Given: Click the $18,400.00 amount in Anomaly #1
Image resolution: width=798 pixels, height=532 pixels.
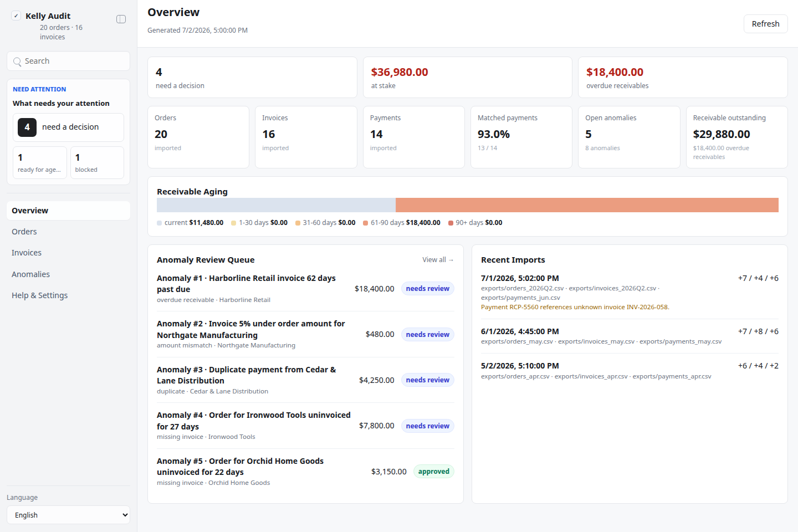Looking at the screenshot, I should [x=375, y=289].
